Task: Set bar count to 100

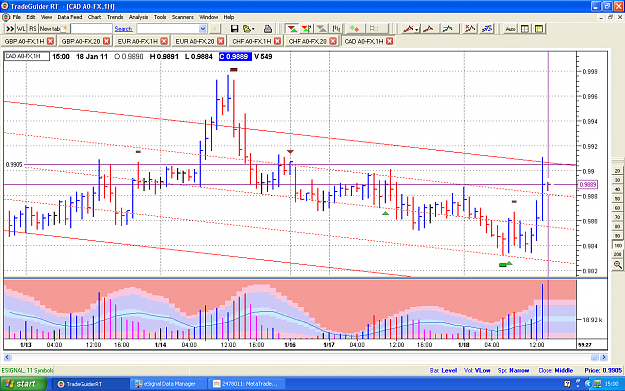Action: point(617,245)
